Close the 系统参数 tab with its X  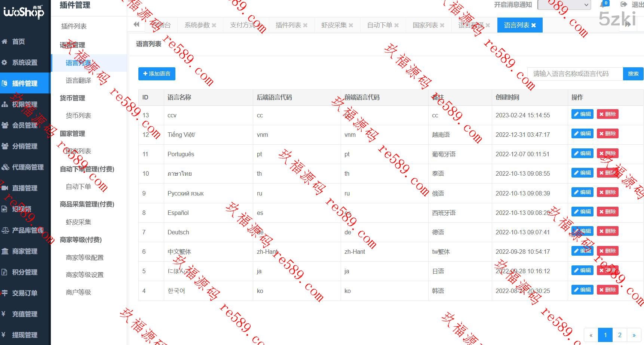[214, 25]
